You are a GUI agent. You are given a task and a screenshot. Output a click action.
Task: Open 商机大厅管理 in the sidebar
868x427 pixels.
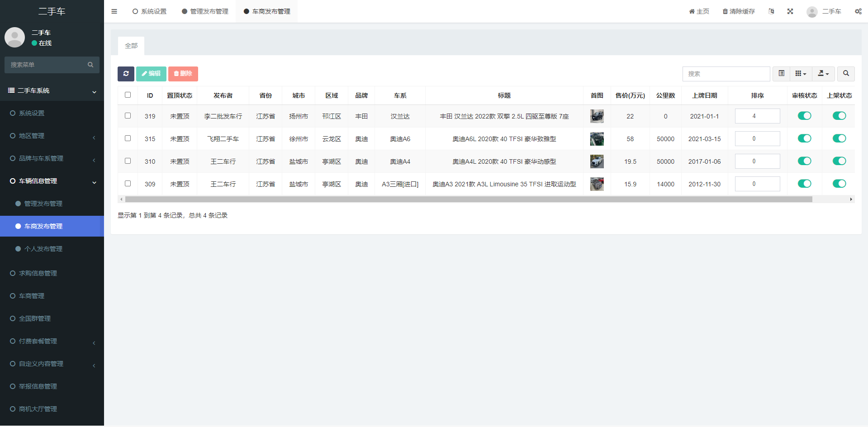tap(52, 409)
